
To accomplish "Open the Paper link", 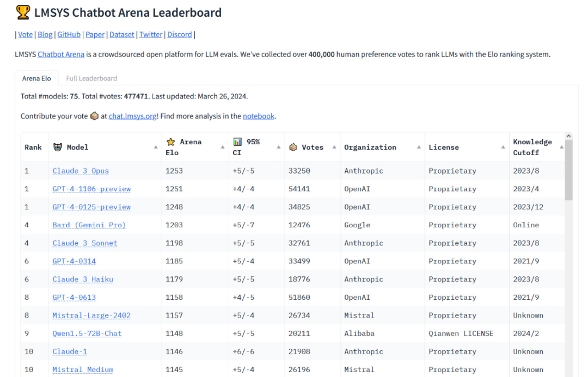I will (95, 34).
